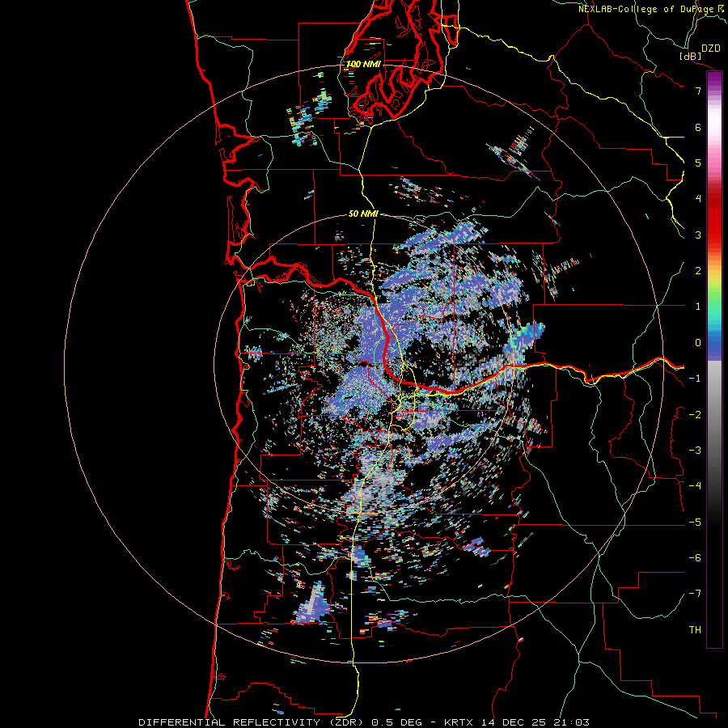Click the color bar at 0 dB blue
This screenshot has height=728, width=728.
pos(714,343)
